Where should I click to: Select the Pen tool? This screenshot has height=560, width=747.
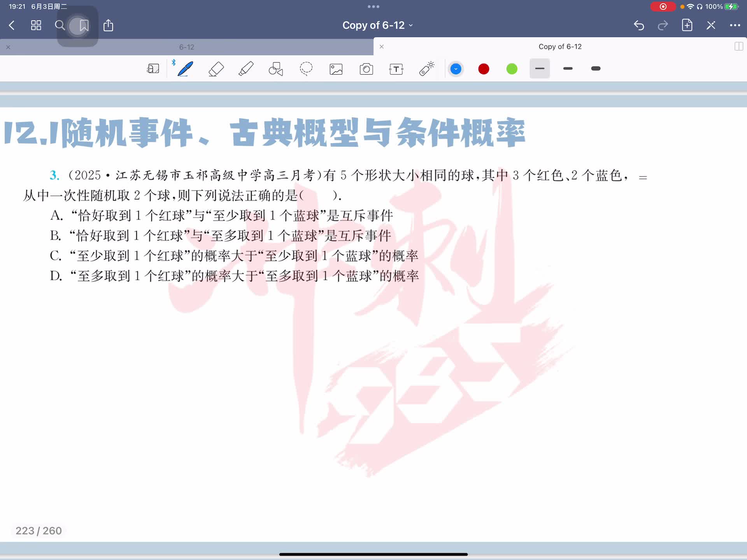pos(185,69)
